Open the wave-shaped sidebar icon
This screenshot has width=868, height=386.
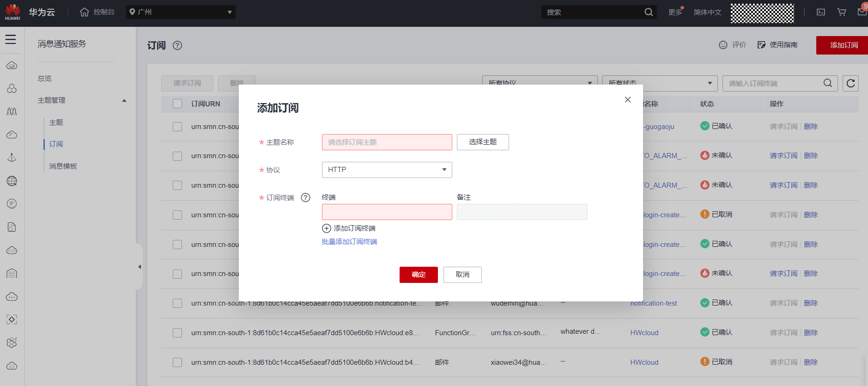point(12,111)
